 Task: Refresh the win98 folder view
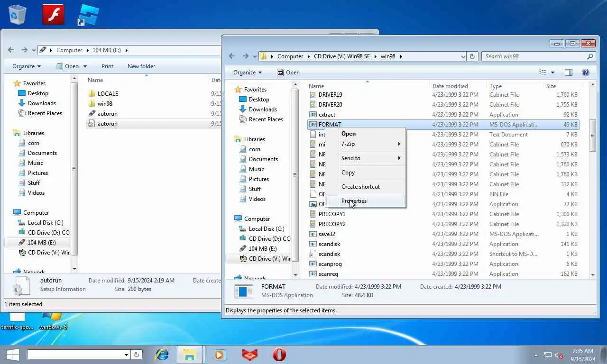pyautogui.click(x=472, y=56)
